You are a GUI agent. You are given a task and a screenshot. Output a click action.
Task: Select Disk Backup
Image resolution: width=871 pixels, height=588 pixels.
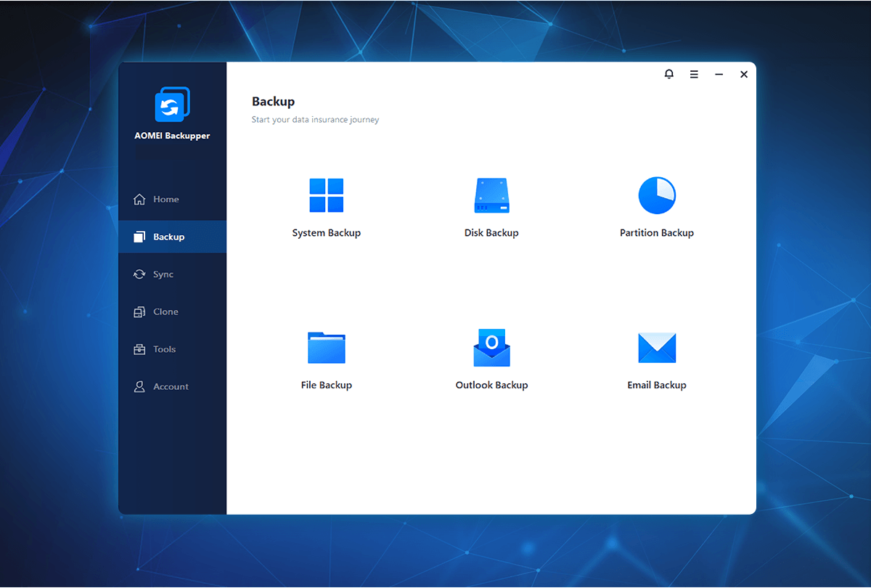pos(491,207)
